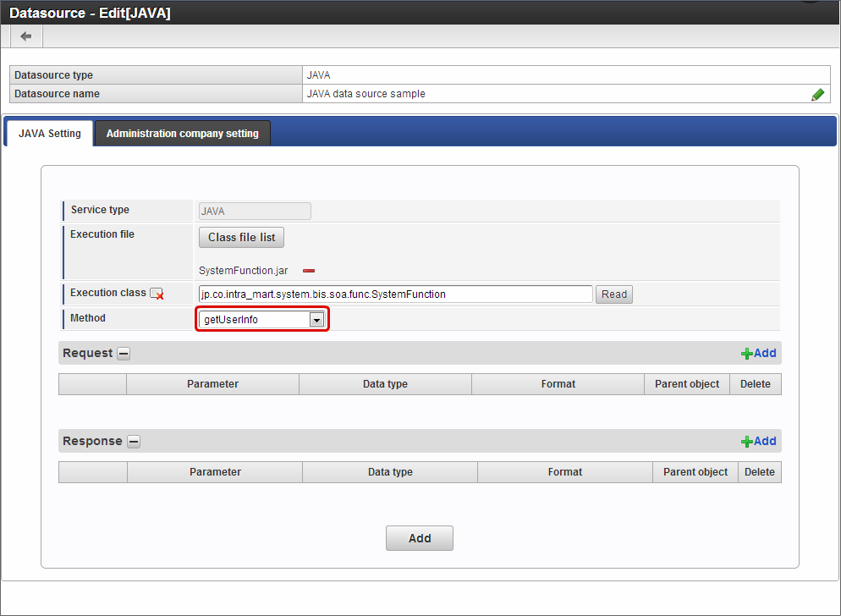841x616 pixels.
Task: Collapse the Request section
Action: click(x=124, y=354)
